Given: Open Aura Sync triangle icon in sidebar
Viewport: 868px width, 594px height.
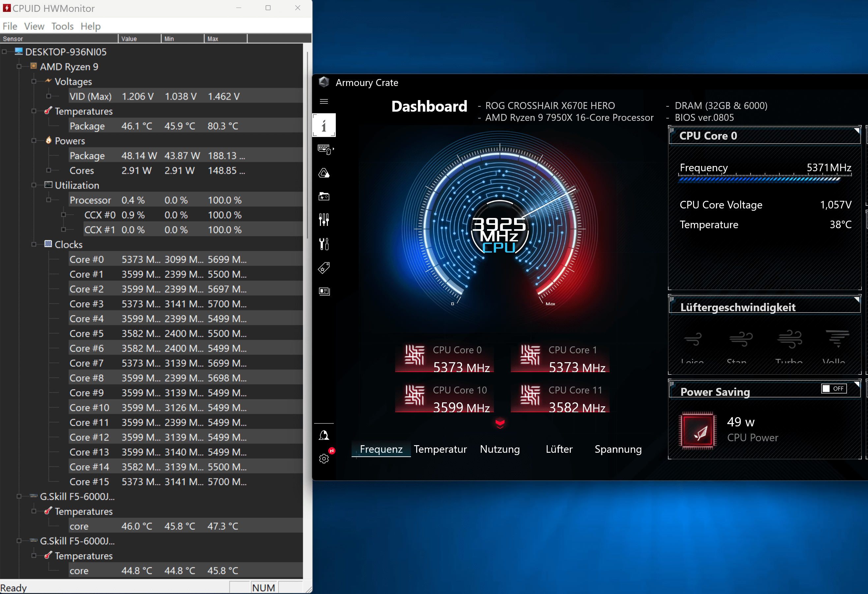Looking at the screenshot, I should (324, 173).
